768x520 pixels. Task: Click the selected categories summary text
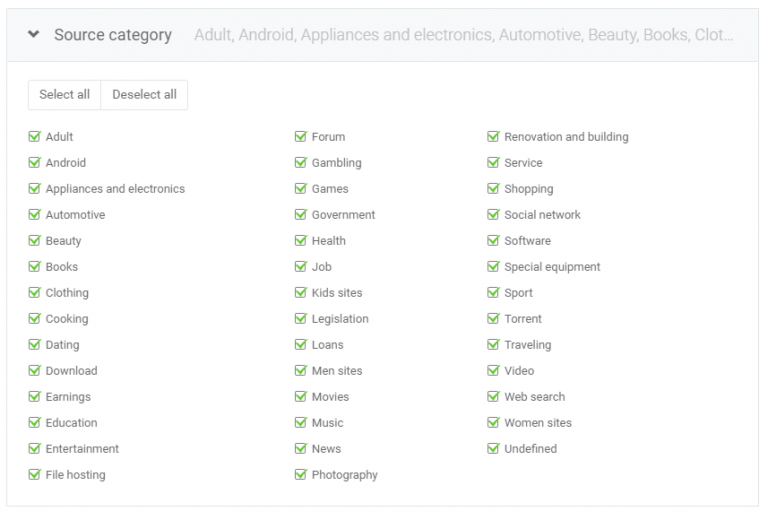point(463,35)
